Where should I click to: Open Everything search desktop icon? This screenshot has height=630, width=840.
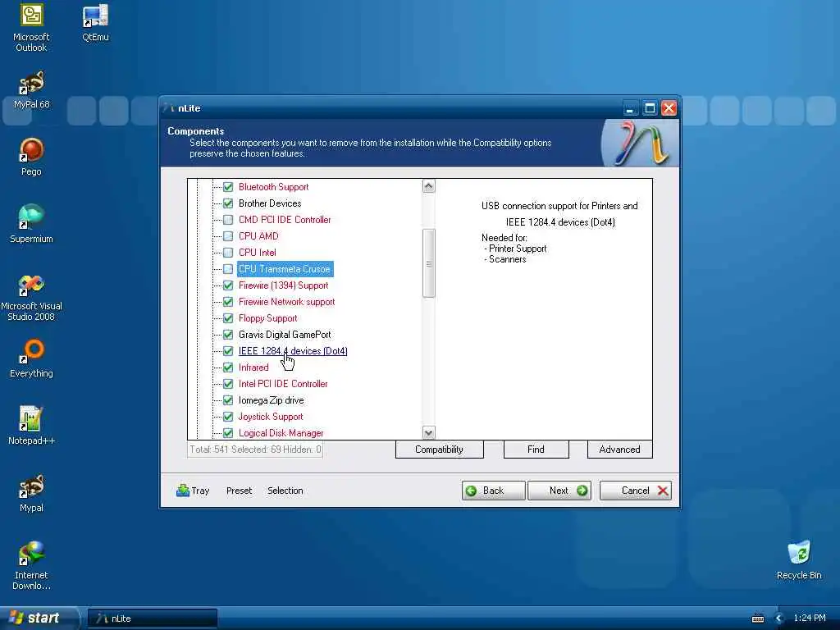pos(31,359)
